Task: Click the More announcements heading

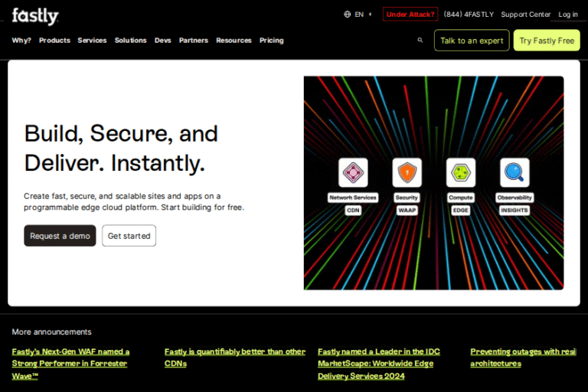Action: click(x=51, y=332)
